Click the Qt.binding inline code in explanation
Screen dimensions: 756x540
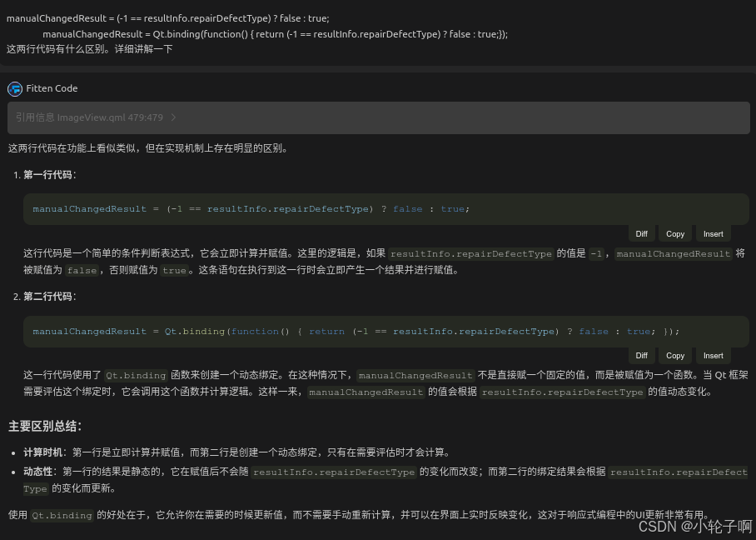click(x=136, y=375)
